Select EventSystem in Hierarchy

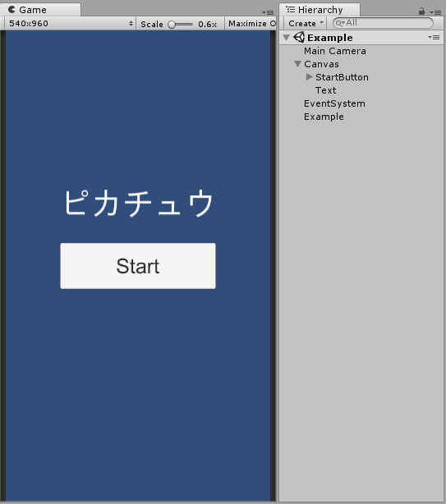[334, 103]
